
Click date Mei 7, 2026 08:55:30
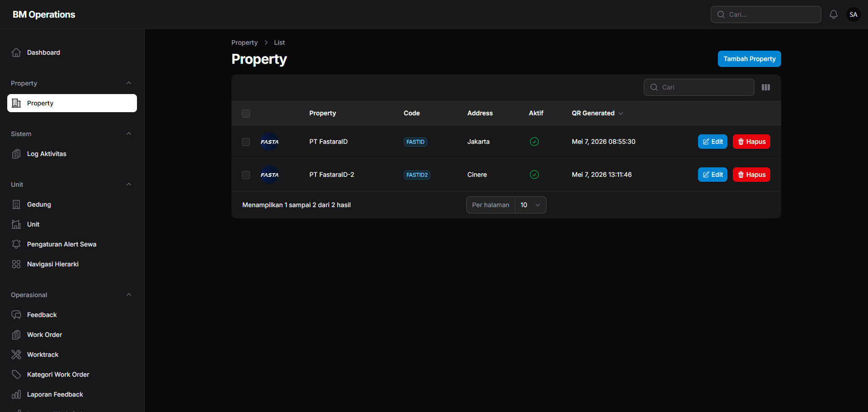(x=604, y=142)
